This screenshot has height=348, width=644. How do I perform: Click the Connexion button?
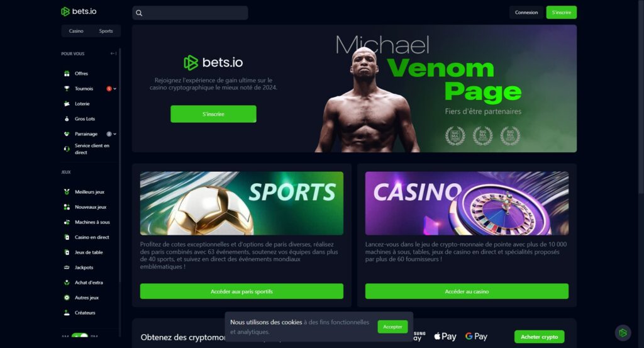(x=526, y=13)
